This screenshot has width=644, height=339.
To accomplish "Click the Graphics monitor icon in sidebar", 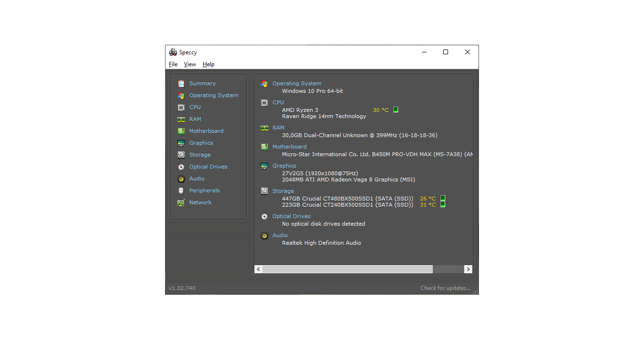I will [x=181, y=143].
